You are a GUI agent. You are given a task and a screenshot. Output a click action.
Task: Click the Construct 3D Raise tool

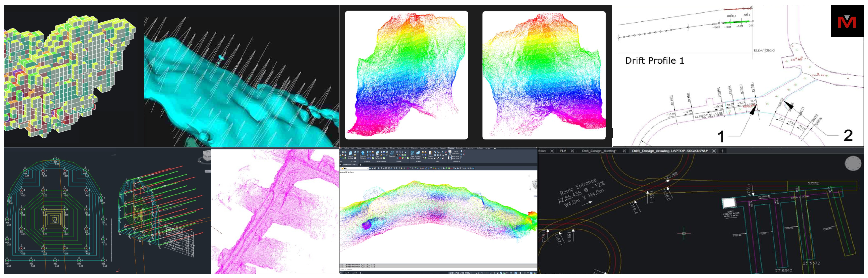click(350, 153)
